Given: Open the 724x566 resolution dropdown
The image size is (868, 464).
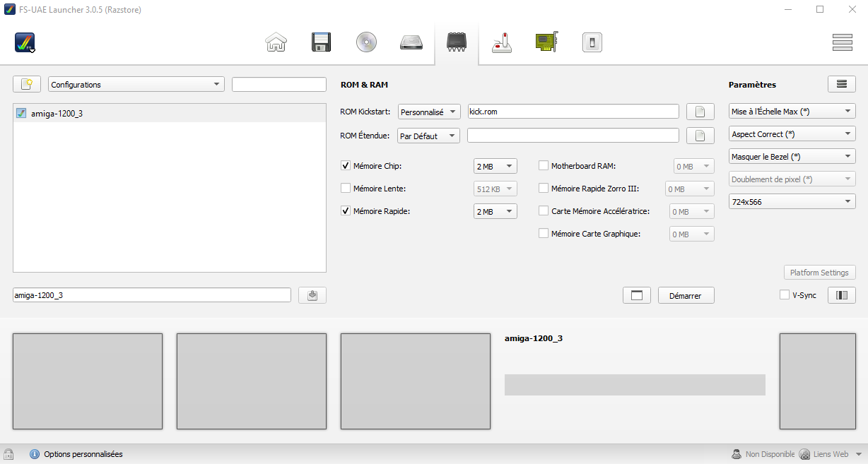Looking at the screenshot, I should click(x=792, y=202).
